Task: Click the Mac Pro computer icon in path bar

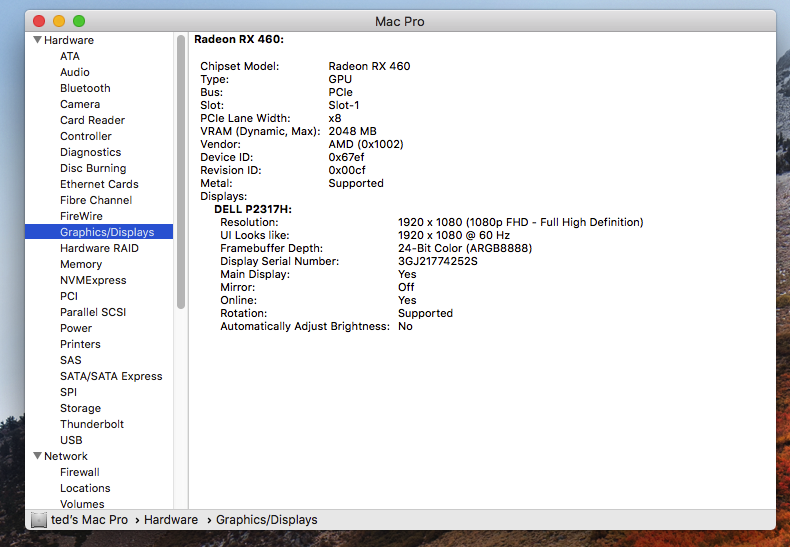Action: [x=38, y=519]
